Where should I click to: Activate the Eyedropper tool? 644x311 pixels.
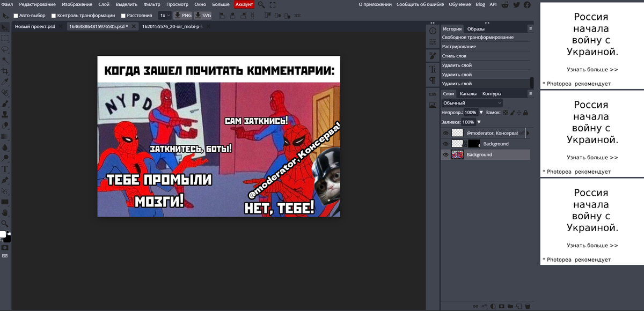point(5,82)
